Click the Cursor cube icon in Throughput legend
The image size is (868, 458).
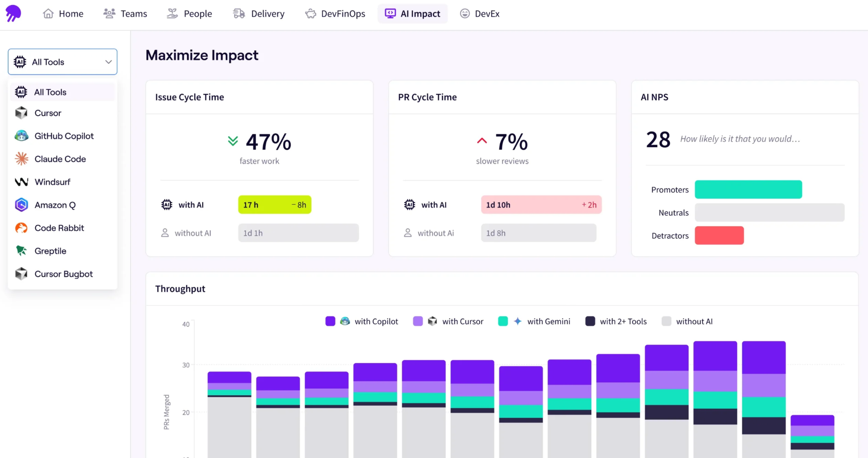tap(432, 321)
